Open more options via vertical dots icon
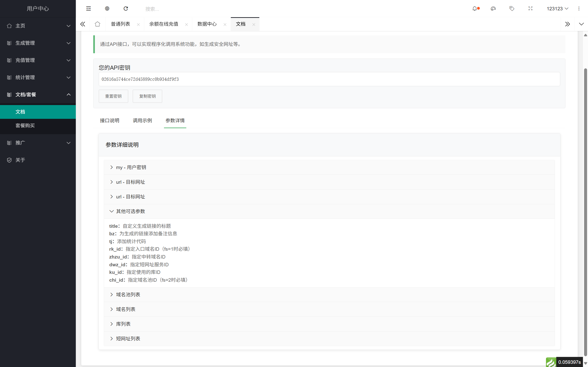The height and width of the screenshot is (367, 588). (x=579, y=8)
